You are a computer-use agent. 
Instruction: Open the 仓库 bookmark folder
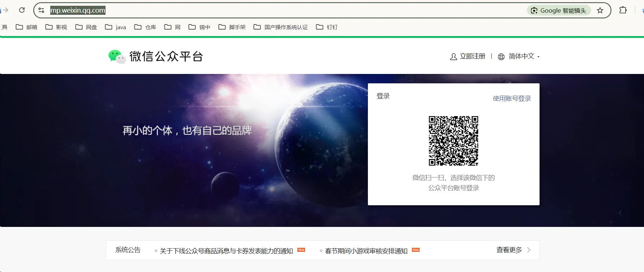coord(145,27)
